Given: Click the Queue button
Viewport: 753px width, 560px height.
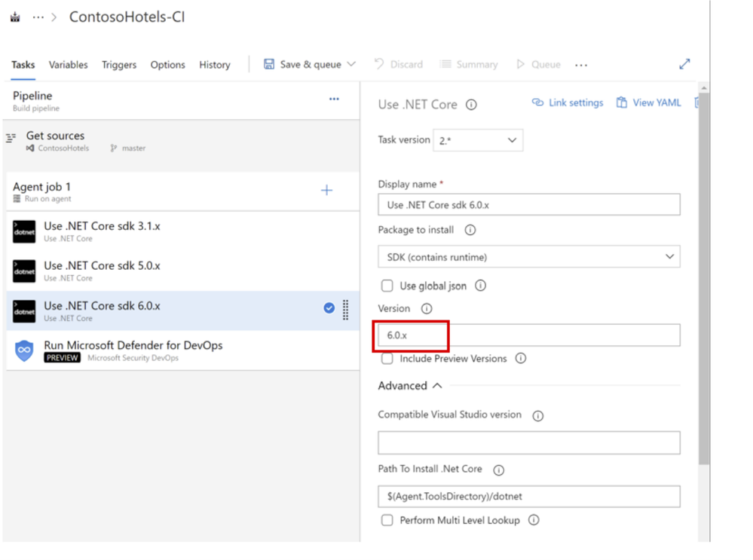Looking at the screenshot, I should pyautogui.click(x=538, y=64).
